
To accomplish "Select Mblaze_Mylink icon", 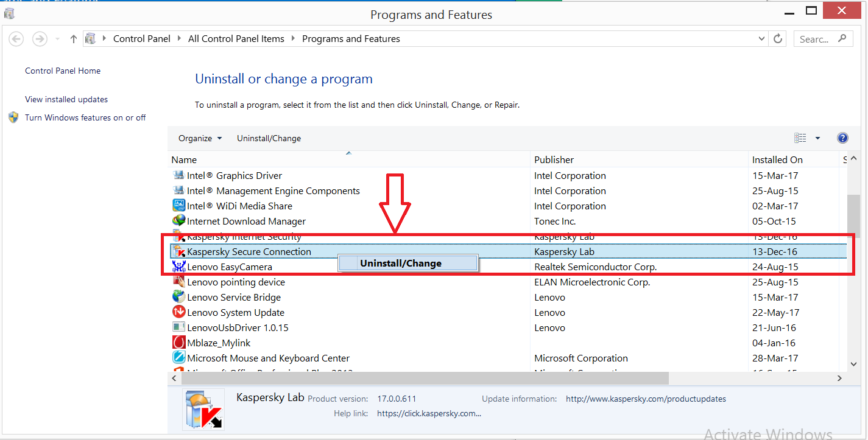I will (178, 343).
